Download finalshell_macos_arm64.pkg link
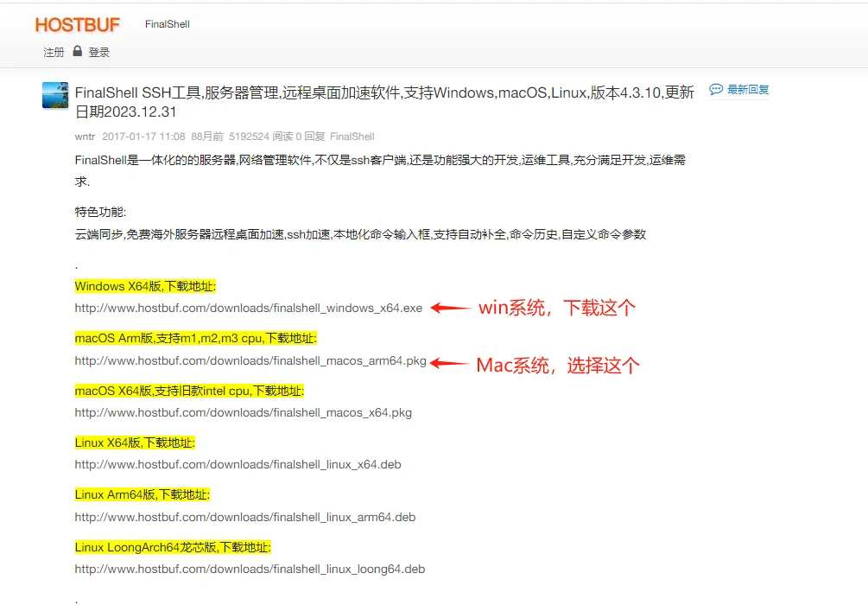Screen dimensions: 868x605 pos(250,360)
